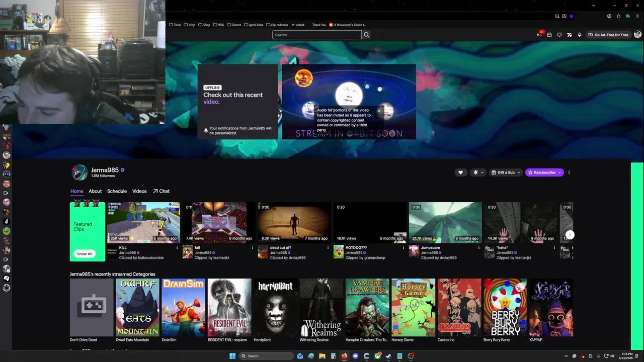This screenshot has height=362, width=644.
Task: Open the Berry Bury Berry category
Action: pos(505,307)
